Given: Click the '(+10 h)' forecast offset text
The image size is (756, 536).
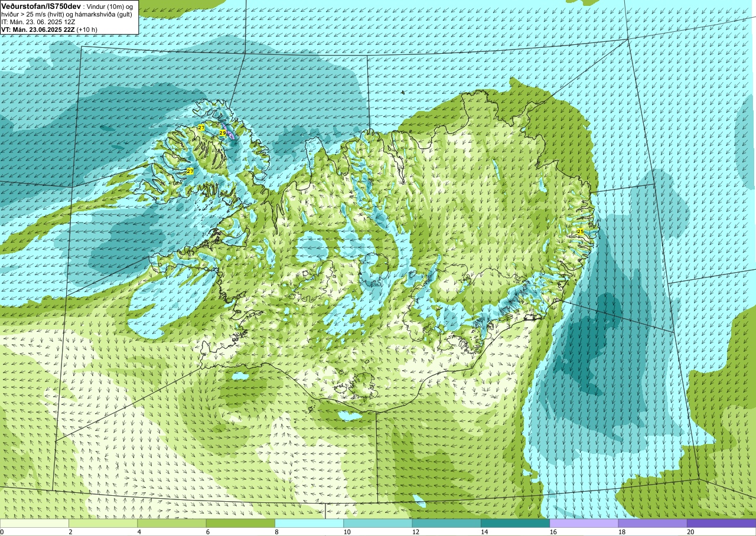Looking at the screenshot, I should pos(87,29).
